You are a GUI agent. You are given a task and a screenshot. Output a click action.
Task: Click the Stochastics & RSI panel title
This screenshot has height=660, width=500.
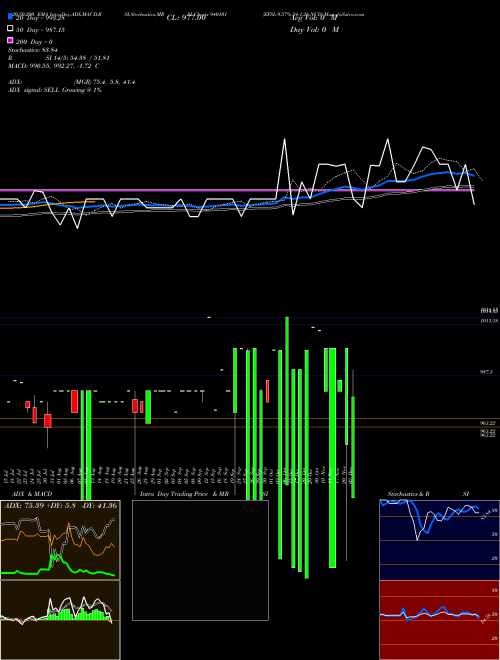click(x=428, y=494)
